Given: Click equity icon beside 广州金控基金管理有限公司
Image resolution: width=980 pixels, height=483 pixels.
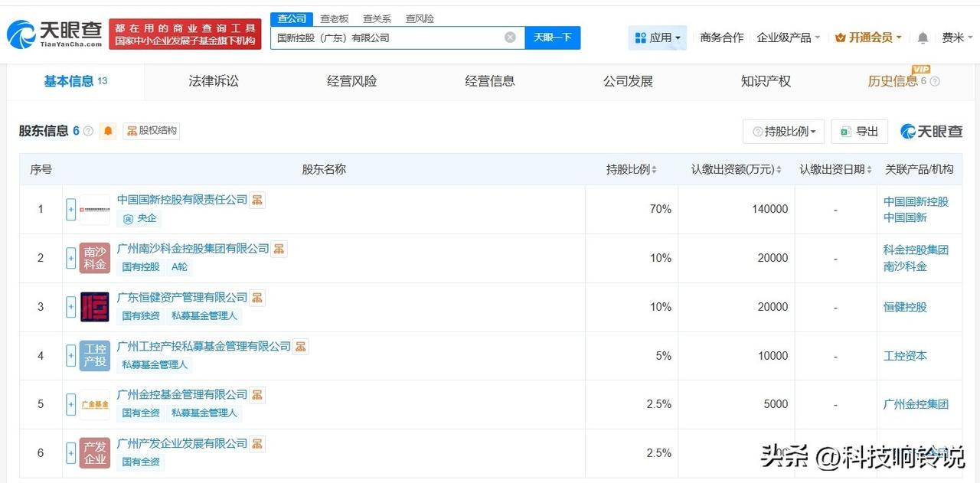Looking at the screenshot, I should (257, 395).
